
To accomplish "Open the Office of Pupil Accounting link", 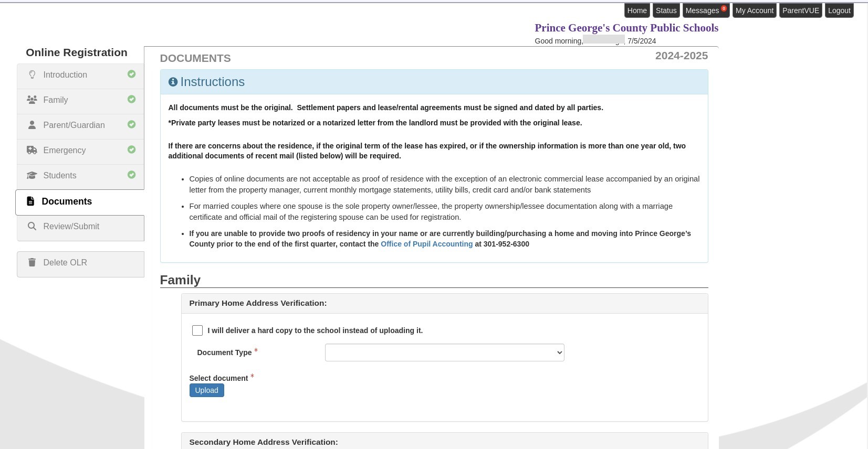I will (x=426, y=244).
